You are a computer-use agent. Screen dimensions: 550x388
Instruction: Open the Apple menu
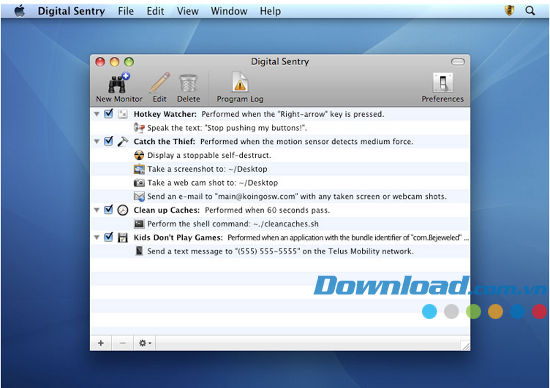20,11
